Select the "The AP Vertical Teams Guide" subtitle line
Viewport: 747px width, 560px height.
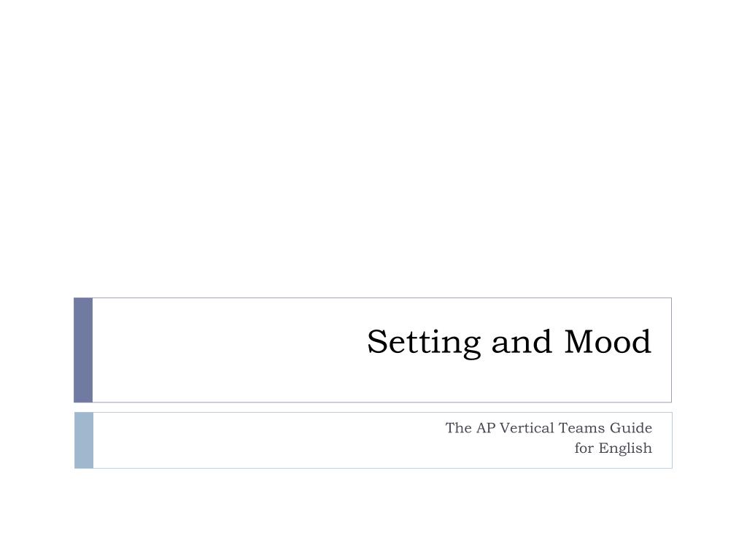[549, 427]
